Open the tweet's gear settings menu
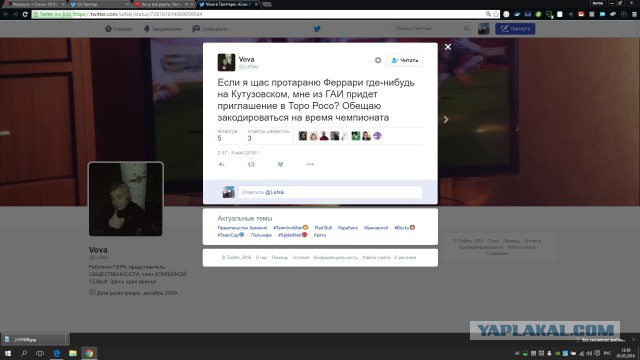The image size is (640, 360). pos(378,60)
